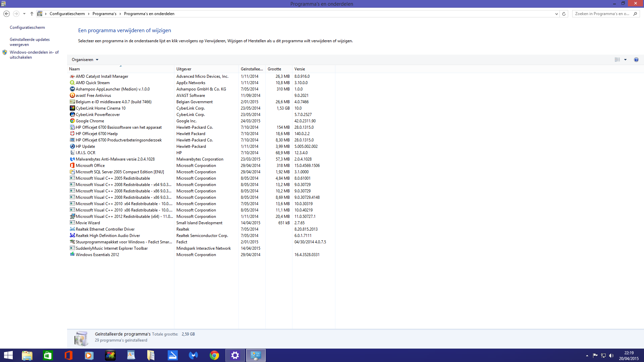Viewport: 644px width, 362px height.
Task: Open recent locations dropdown beside forward arrow
Action: 24,14
